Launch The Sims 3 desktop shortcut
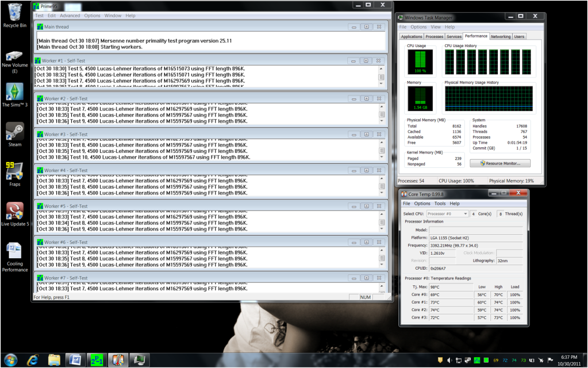The width and height of the screenshot is (588, 368). pyautogui.click(x=14, y=95)
